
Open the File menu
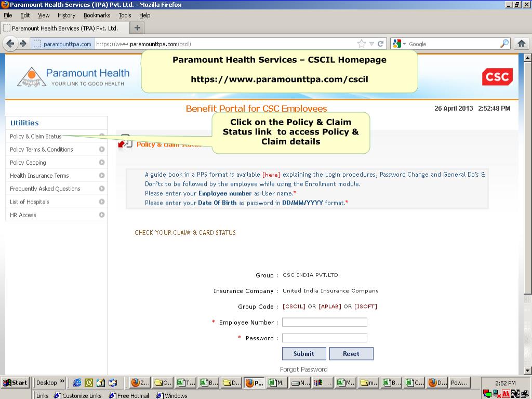click(x=8, y=15)
